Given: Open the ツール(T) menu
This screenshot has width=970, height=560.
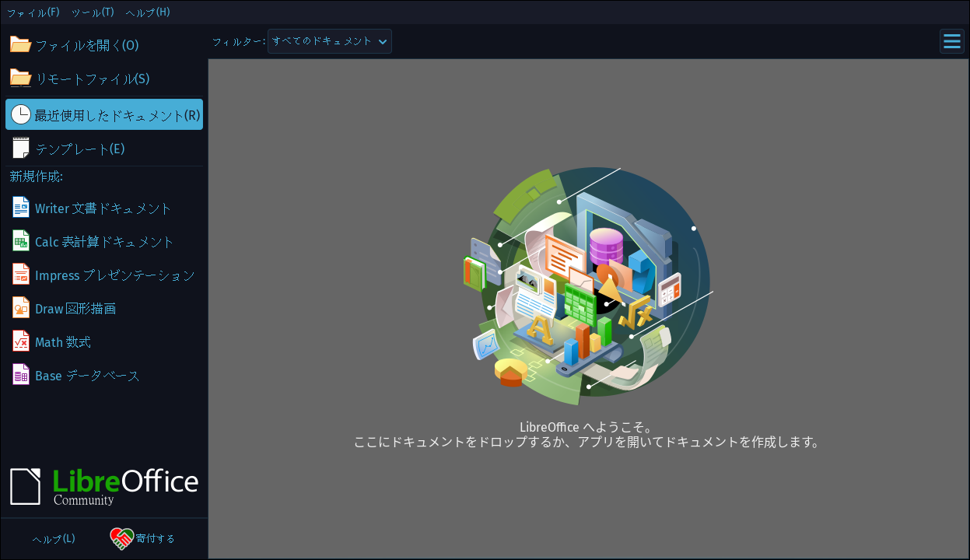Looking at the screenshot, I should pos(93,12).
